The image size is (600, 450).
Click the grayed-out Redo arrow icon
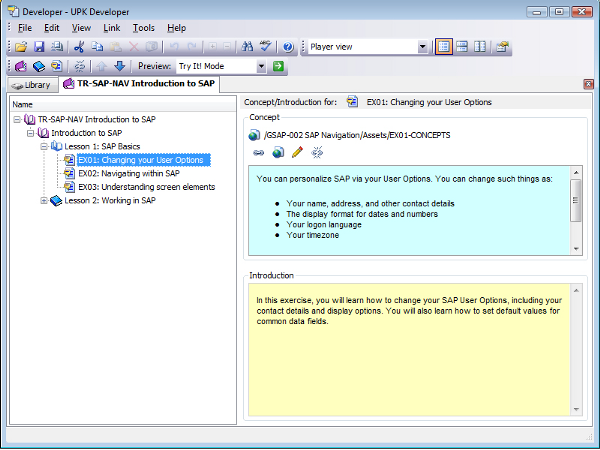[x=192, y=47]
